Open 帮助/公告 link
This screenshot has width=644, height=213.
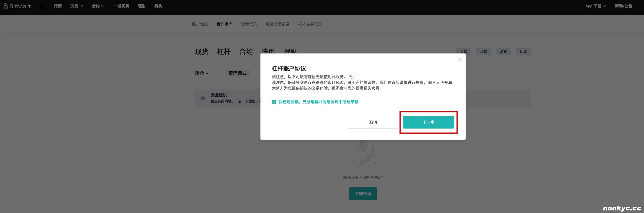coord(623,6)
